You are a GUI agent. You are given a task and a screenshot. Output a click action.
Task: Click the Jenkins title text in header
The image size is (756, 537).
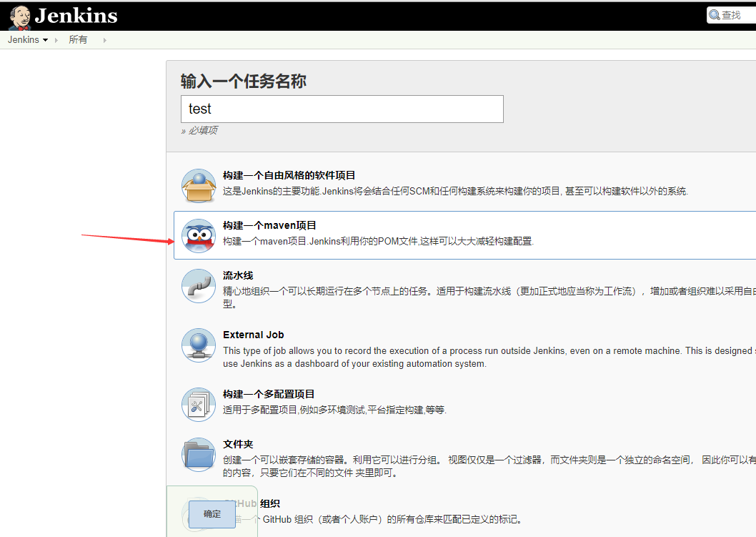[76, 16]
